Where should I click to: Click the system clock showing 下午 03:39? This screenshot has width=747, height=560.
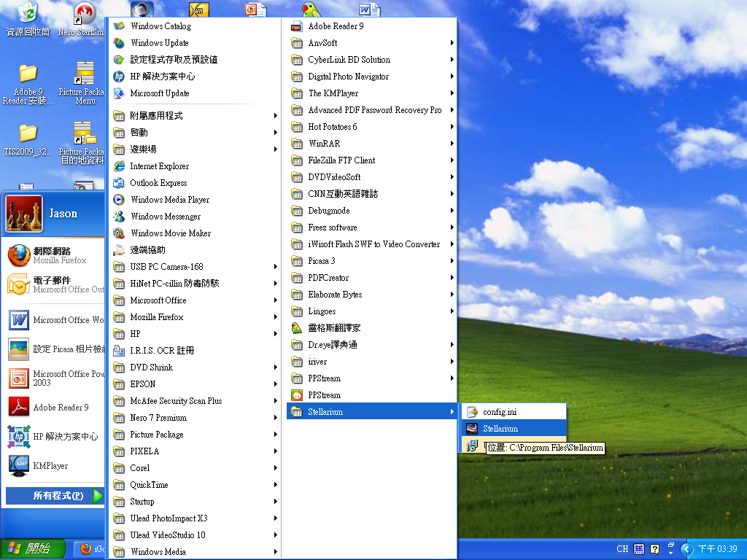point(718,549)
